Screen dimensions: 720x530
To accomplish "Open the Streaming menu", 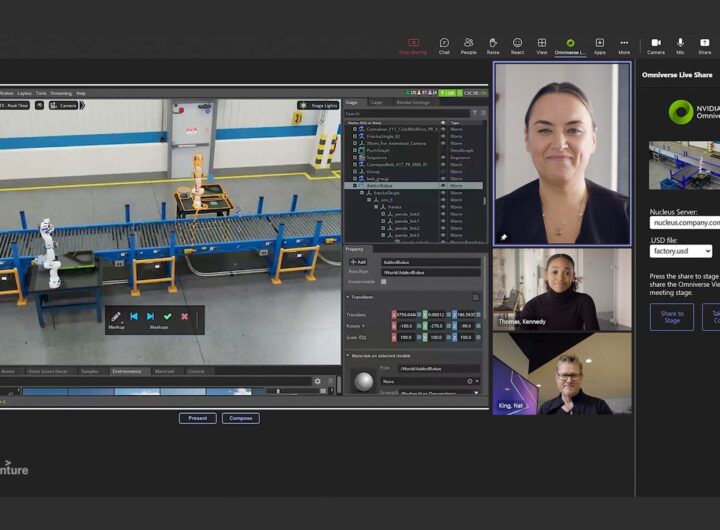I will coord(61,93).
